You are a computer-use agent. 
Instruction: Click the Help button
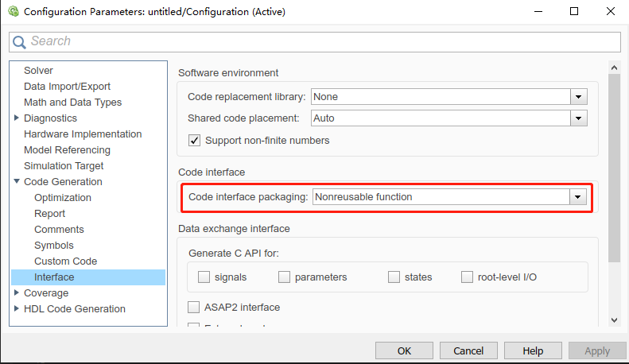point(532,350)
